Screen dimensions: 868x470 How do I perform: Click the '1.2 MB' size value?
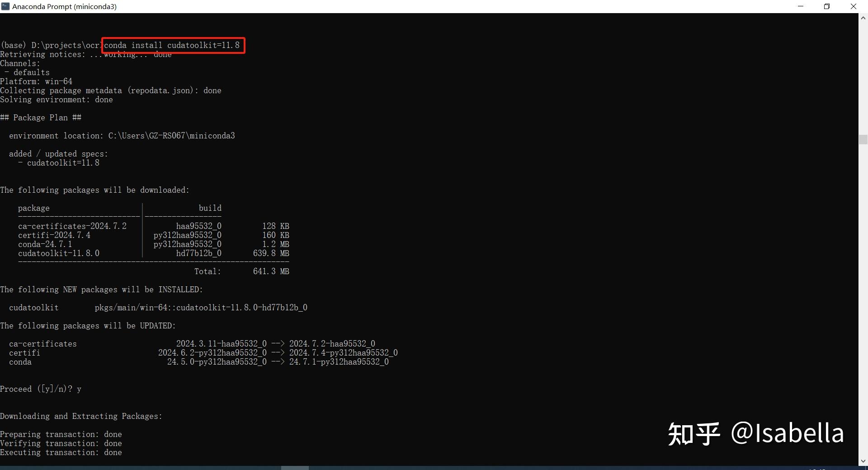pyautogui.click(x=276, y=244)
